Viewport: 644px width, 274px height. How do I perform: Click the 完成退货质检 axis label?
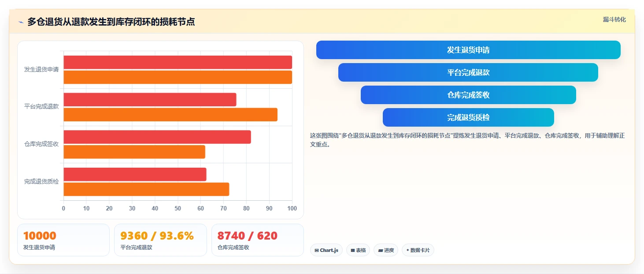pos(41,181)
